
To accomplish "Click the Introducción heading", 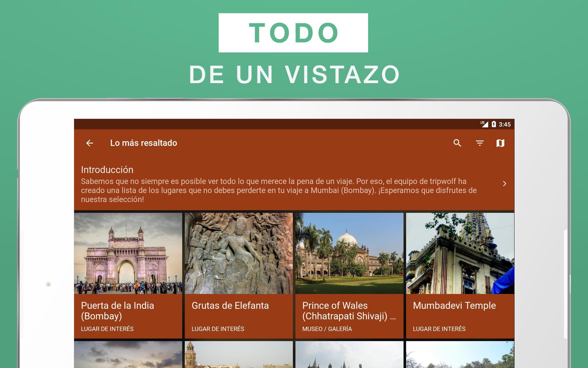I will (x=107, y=170).
